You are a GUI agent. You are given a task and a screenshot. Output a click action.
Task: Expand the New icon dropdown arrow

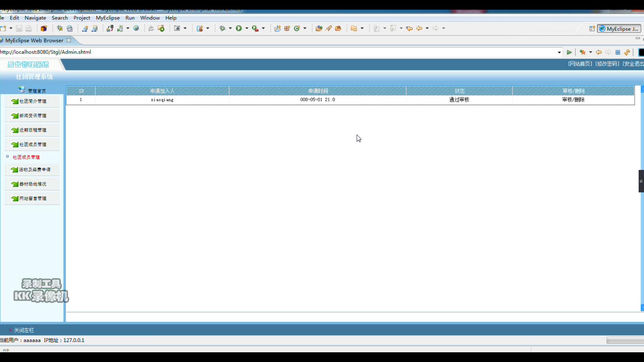tap(11, 28)
